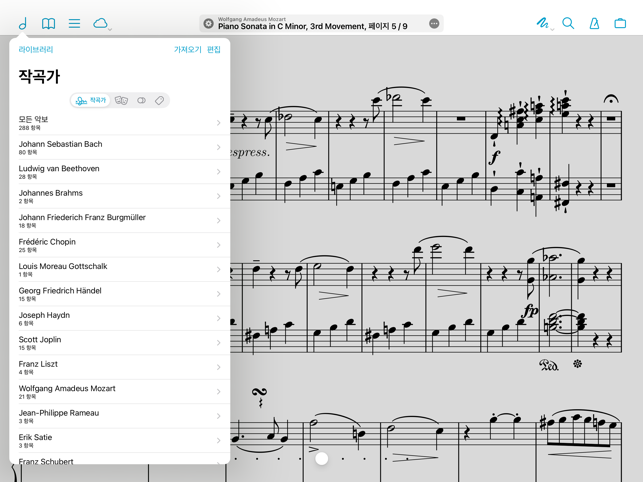
Task: Open Scott Joplin scores
Action: pos(119,343)
